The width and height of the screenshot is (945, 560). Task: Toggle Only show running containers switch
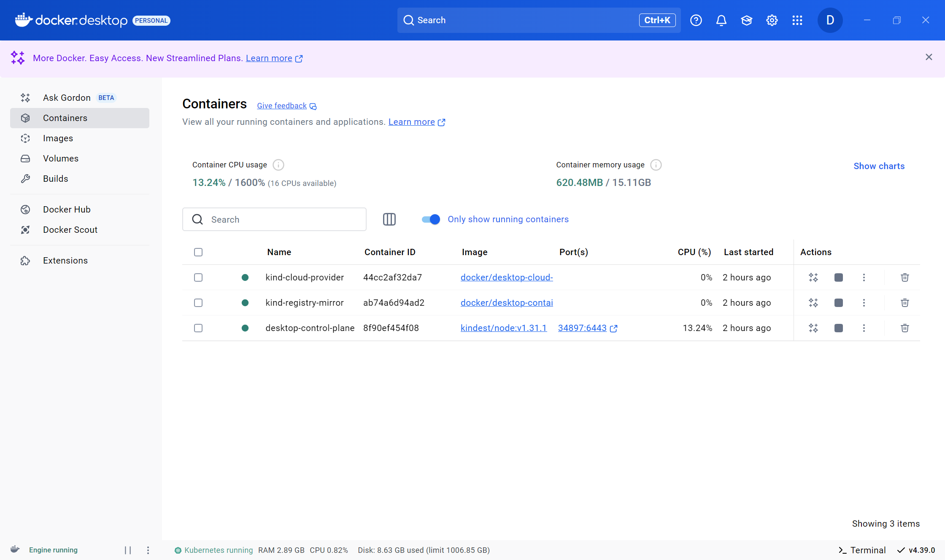[431, 219]
